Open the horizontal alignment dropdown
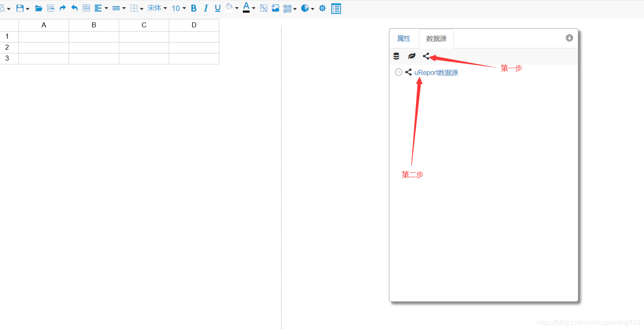The width and height of the screenshot is (644, 330). 101,8
